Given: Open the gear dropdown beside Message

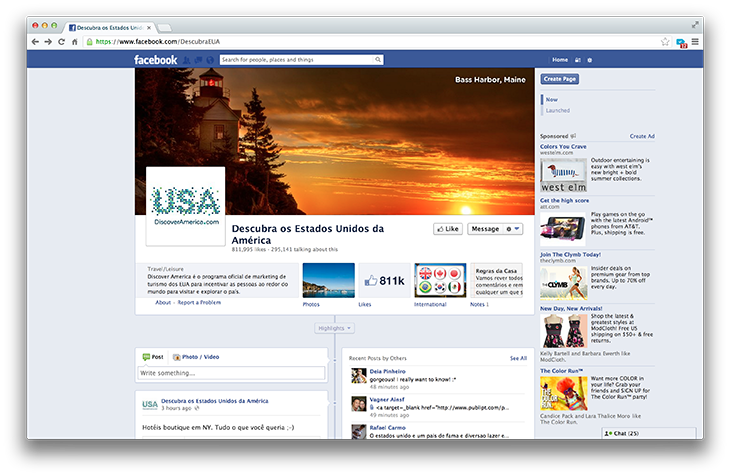Looking at the screenshot, I should point(514,229).
